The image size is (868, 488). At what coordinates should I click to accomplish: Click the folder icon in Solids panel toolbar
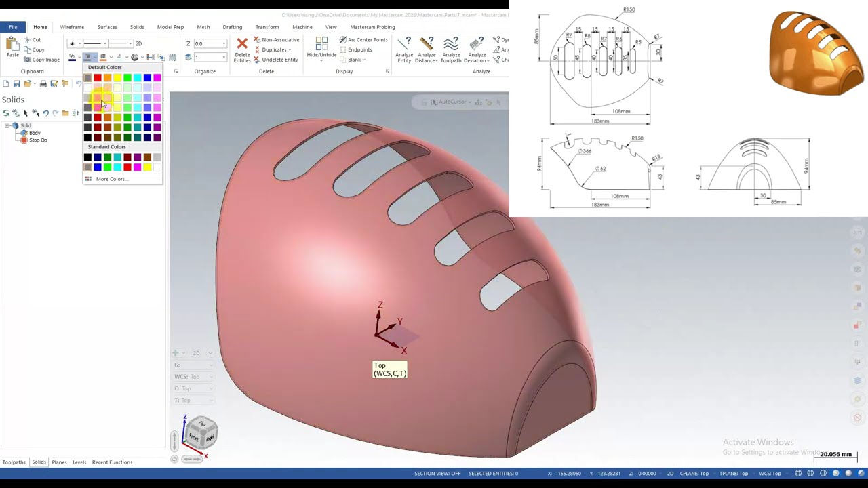pos(65,113)
